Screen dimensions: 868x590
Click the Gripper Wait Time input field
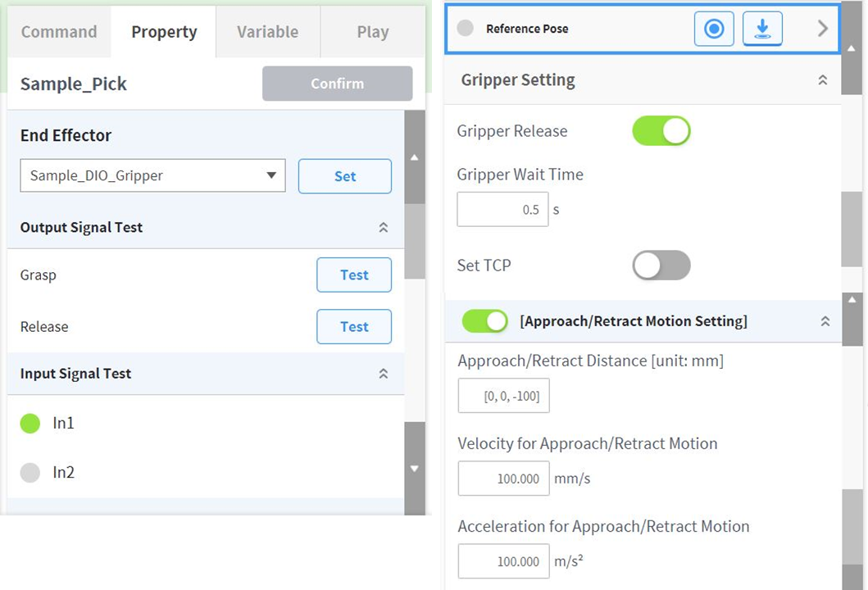point(502,210)
